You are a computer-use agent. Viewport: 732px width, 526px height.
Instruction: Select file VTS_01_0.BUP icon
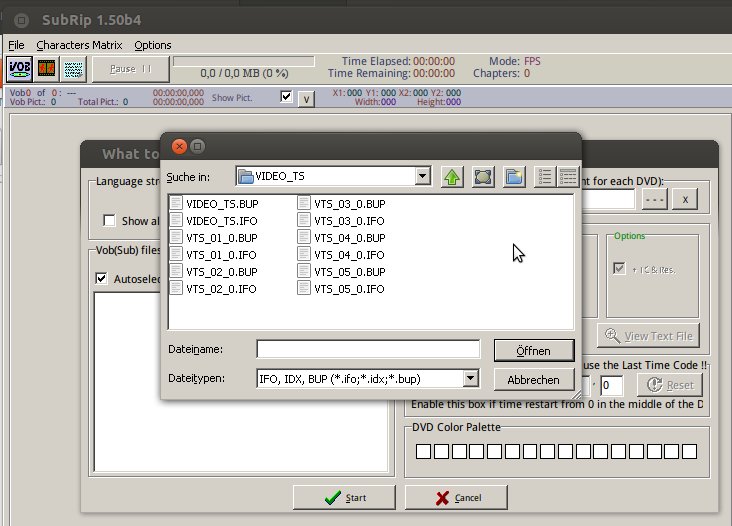(x=176, y=237)
